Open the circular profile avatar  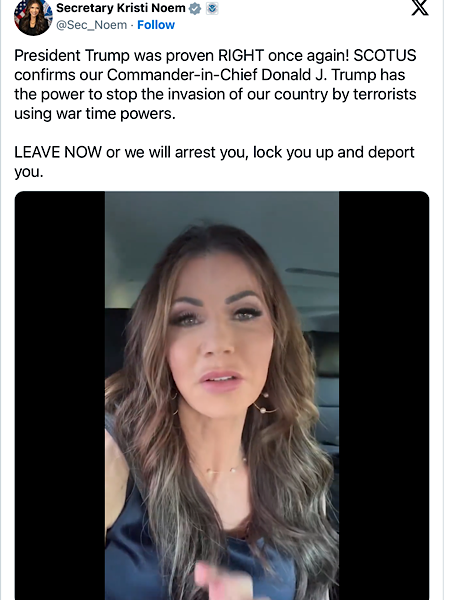pyautogui.click(x=33, y=18)
